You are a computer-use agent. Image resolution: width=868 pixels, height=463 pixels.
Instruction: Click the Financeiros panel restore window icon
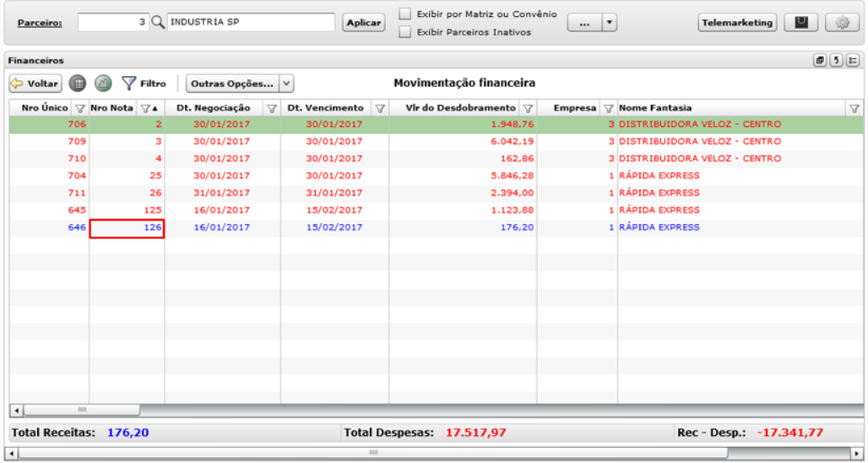(819, 60)
